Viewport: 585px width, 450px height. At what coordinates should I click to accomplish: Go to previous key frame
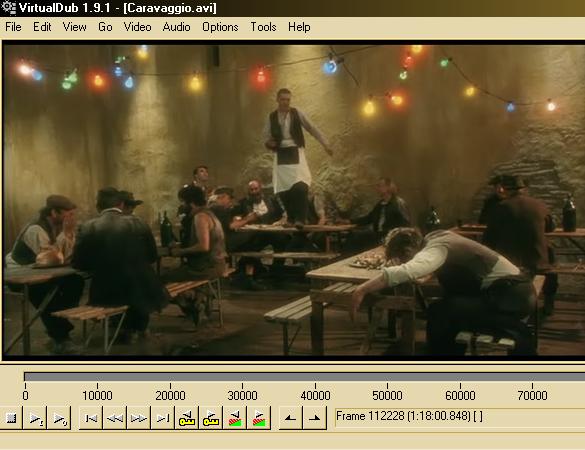[x=187, y=418]
